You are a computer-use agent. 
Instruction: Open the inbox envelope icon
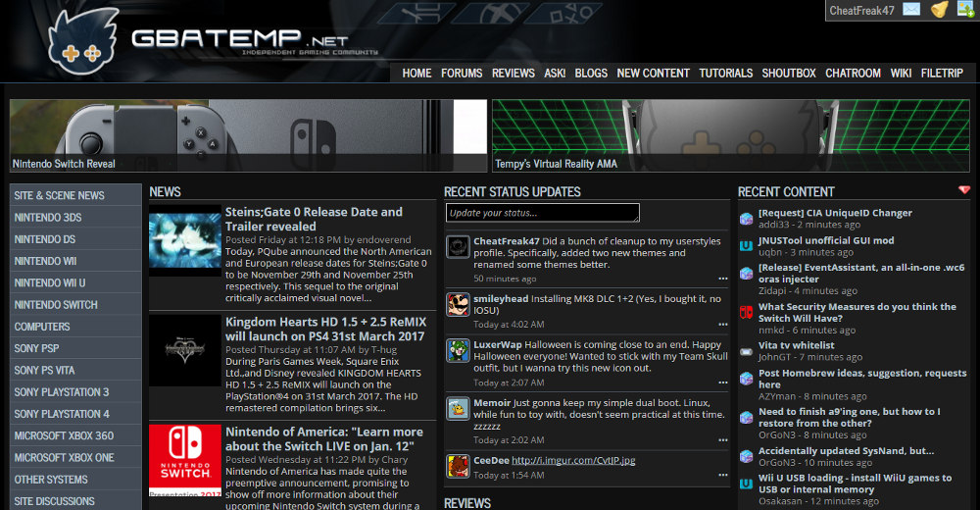tap(911, 10)
